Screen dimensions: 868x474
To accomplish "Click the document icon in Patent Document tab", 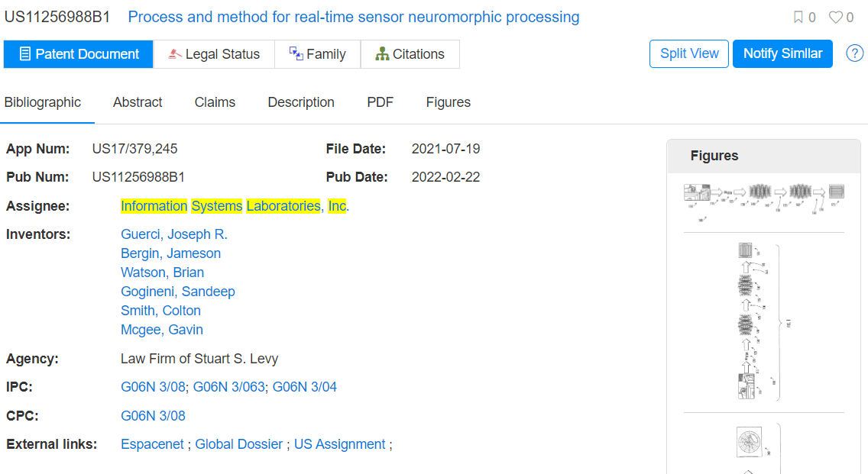I will tap(25, 53).
